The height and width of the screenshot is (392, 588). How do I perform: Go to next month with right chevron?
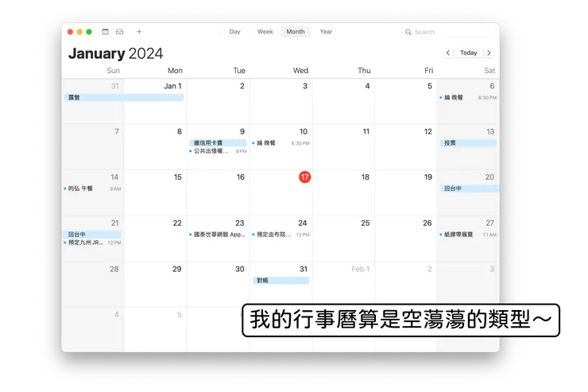click(489, 53)
